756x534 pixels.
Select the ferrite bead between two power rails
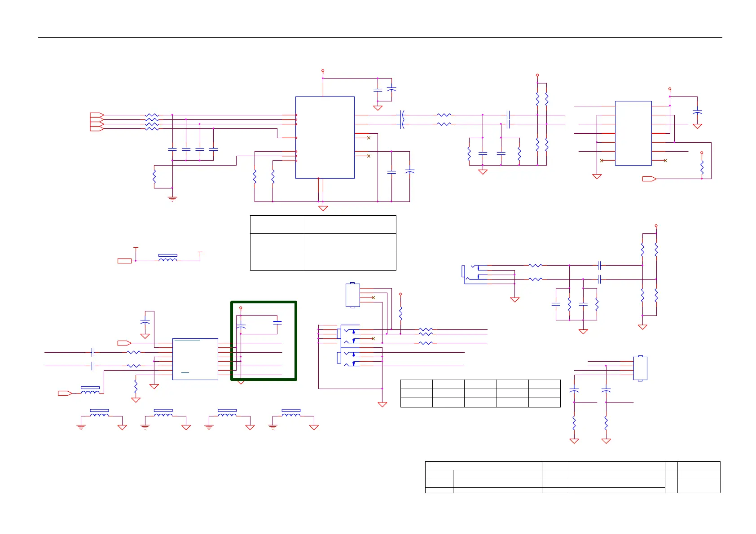coord(168,258)
